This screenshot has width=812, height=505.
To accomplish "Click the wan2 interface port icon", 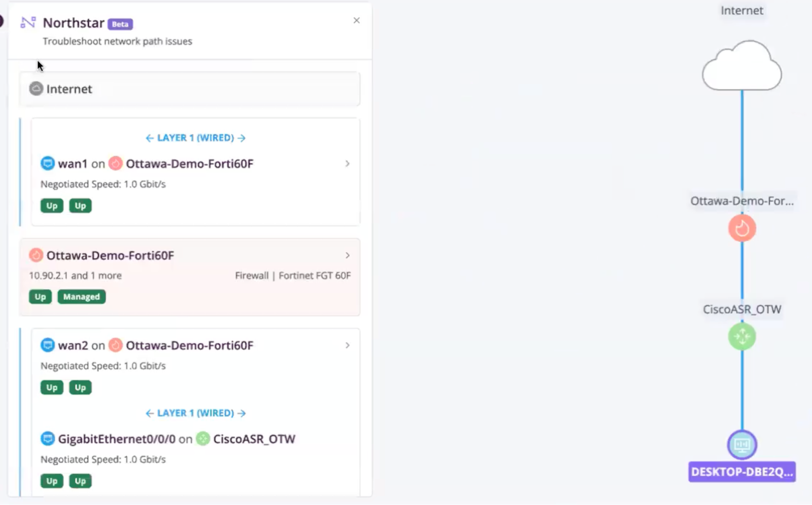I will click(x=48, y=345).
